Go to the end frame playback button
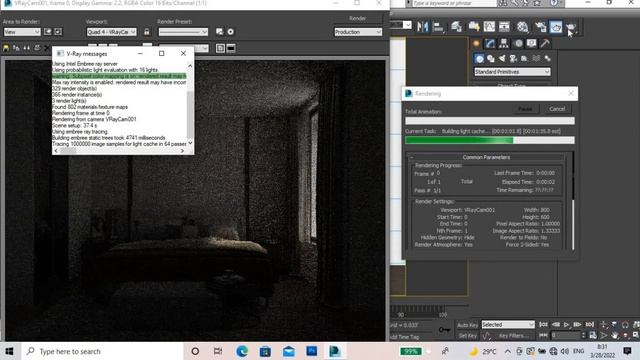 coord(590,325)
